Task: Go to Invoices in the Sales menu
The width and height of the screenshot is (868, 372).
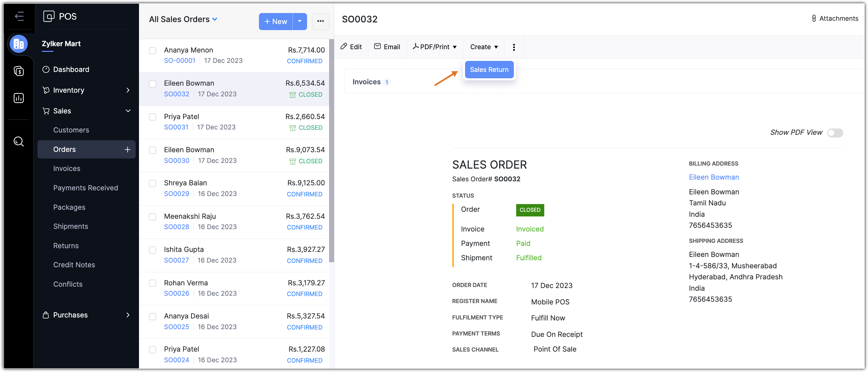Action: pos(67,168)
